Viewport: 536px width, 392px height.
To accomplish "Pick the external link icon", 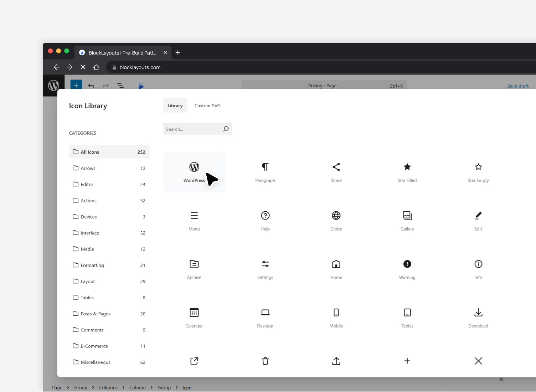I will point(194,361).
